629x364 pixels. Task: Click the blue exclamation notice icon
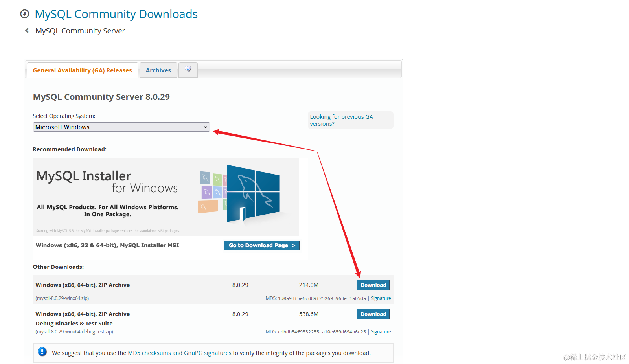point(42,352)
